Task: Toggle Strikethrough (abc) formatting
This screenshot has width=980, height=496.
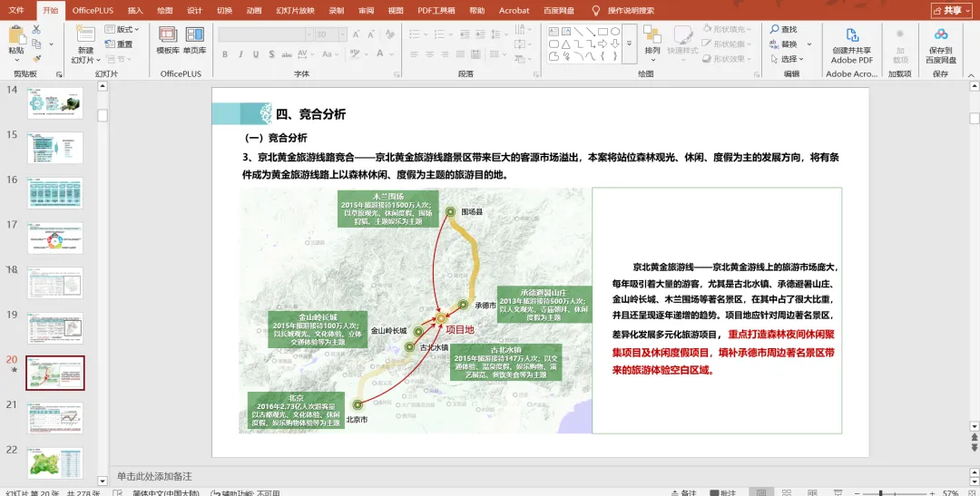Action: pos(287,54)
